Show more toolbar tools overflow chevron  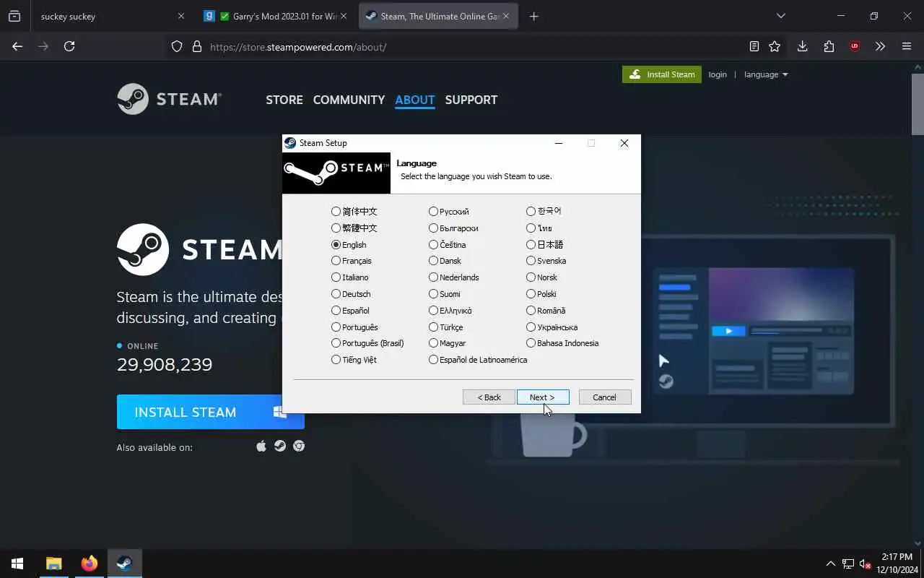click(x=880, y=46)
